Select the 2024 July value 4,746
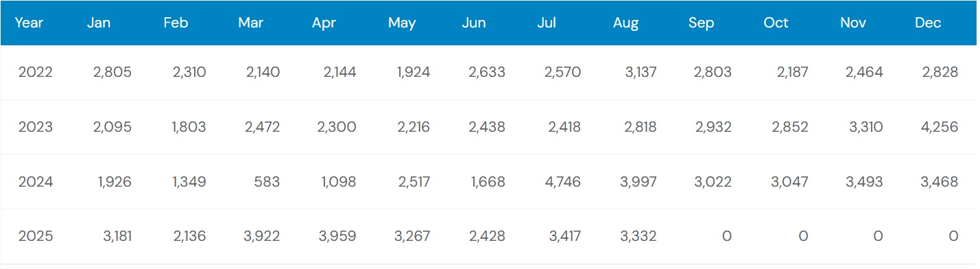 point(561,182)
